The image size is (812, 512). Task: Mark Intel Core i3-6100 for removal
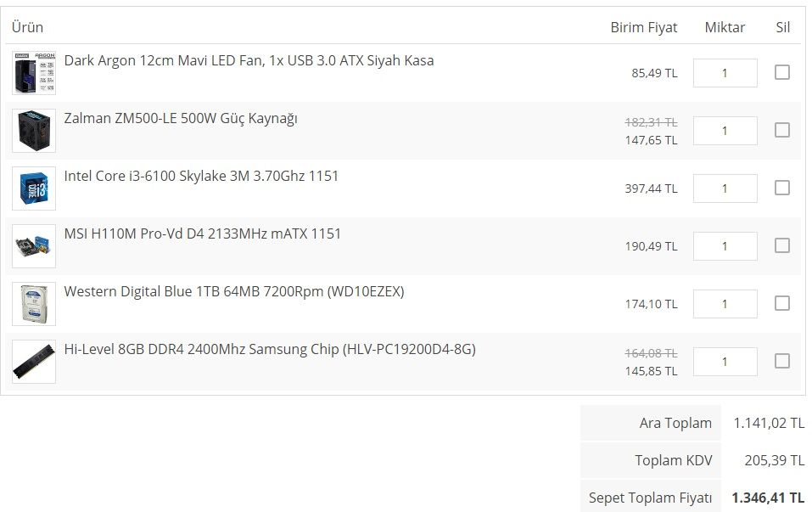[x=781, y=188]
